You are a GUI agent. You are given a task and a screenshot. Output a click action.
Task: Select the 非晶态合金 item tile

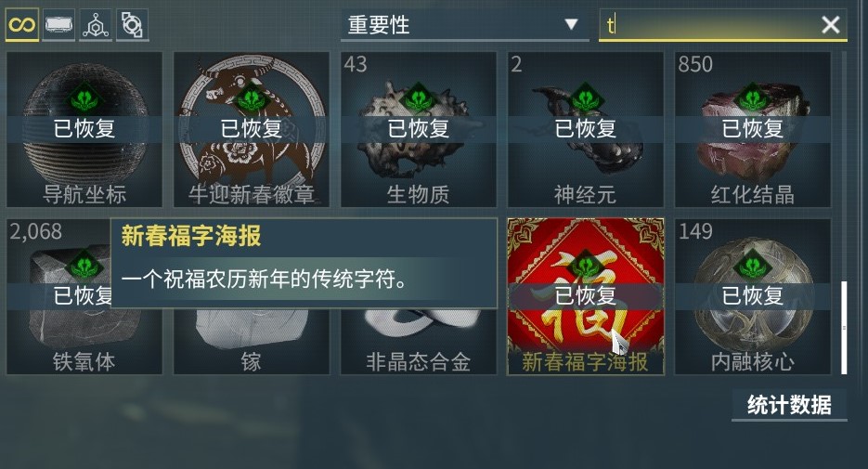tap(419, 342)
